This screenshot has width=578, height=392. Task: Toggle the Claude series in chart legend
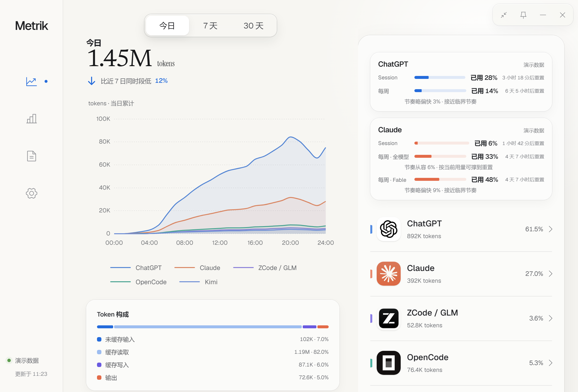(197, 268)
